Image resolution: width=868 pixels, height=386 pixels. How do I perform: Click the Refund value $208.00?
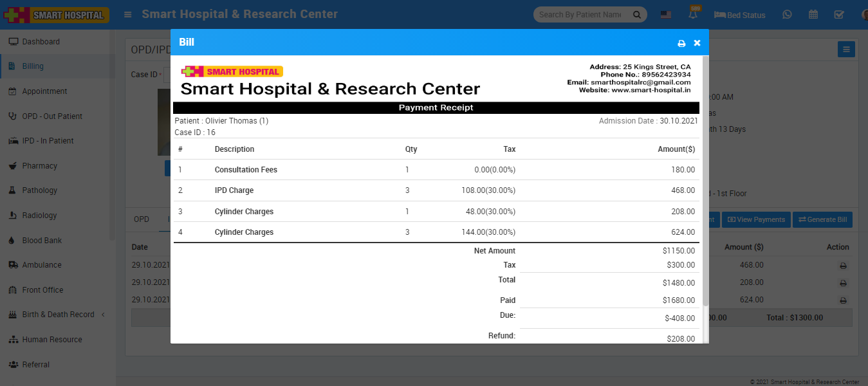(681, 339)
